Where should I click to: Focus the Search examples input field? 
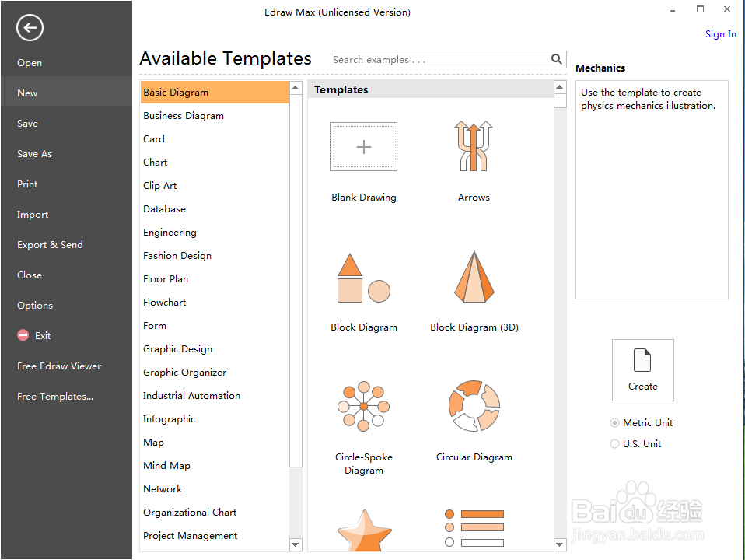(440, 59)
